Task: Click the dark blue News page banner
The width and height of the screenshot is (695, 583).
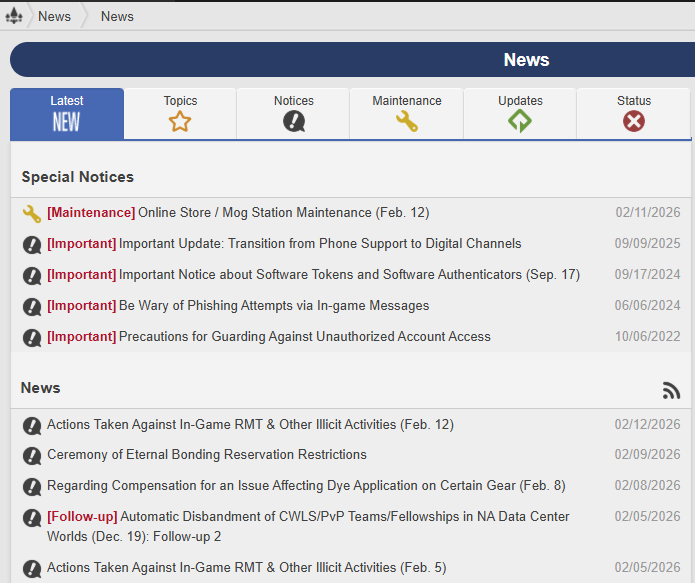Action: [352, 60]
